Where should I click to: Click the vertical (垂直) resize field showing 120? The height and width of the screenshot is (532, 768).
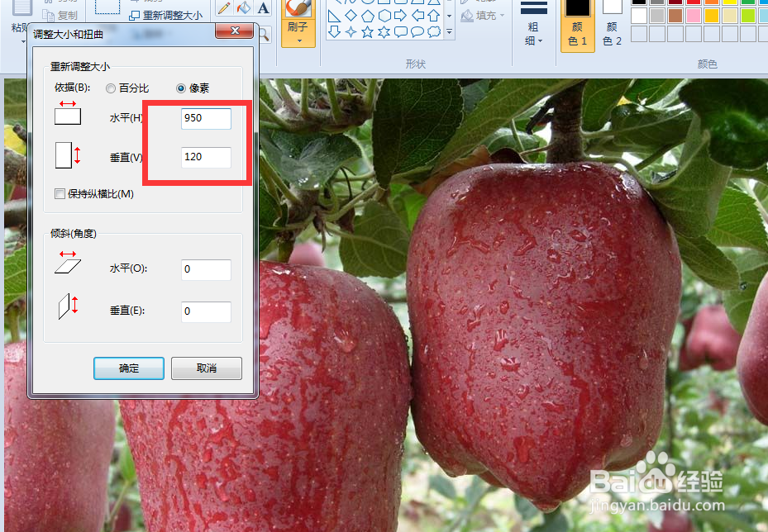pos(206,158)
